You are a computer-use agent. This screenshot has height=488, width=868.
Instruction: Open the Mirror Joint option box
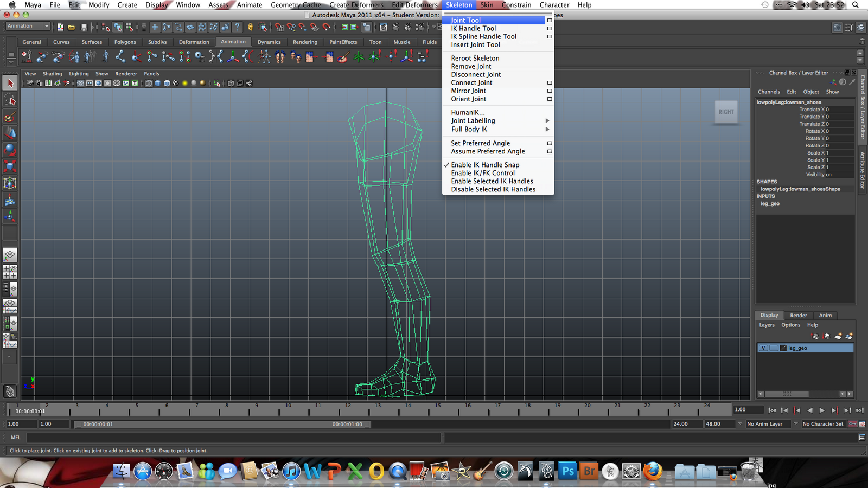549,91
